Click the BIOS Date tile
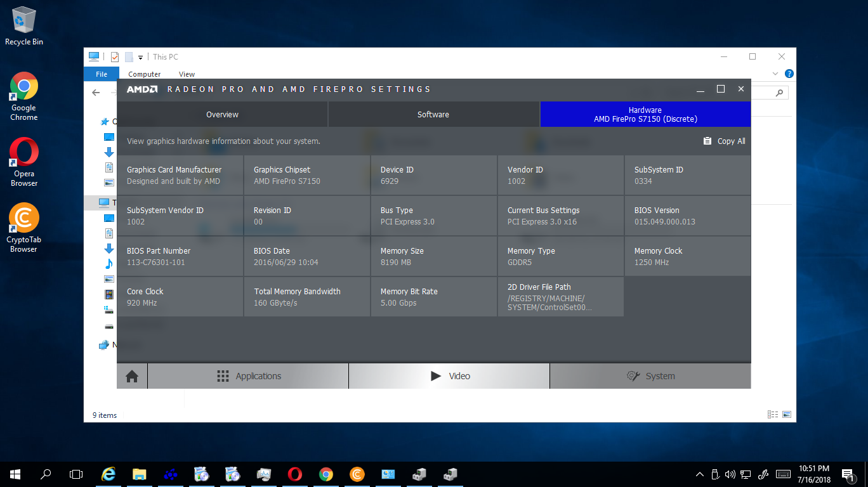This screenshot has width=868, height=487. 307,256
